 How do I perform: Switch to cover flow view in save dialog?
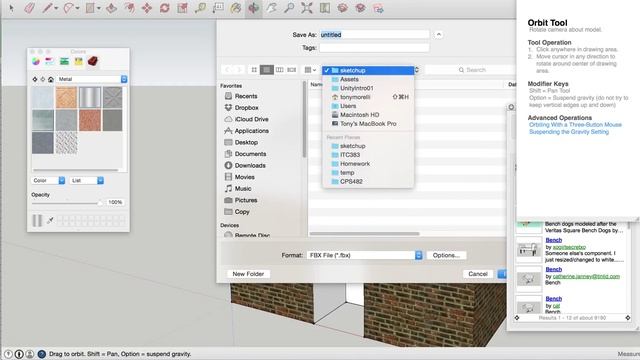tap(291, 70)
